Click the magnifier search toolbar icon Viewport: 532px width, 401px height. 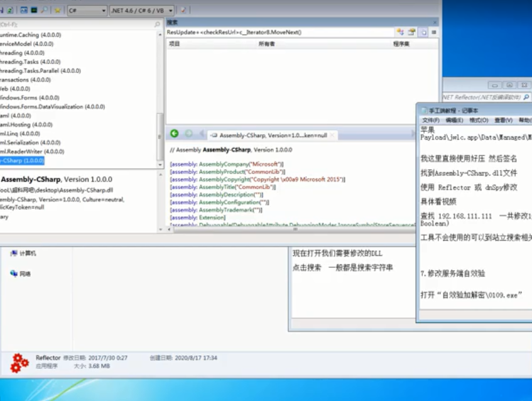(45, 11)
